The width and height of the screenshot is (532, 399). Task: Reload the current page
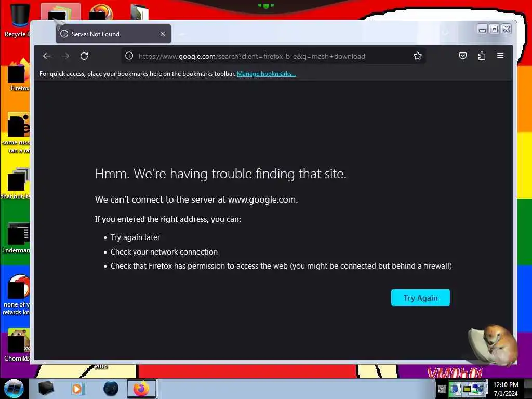84,56
